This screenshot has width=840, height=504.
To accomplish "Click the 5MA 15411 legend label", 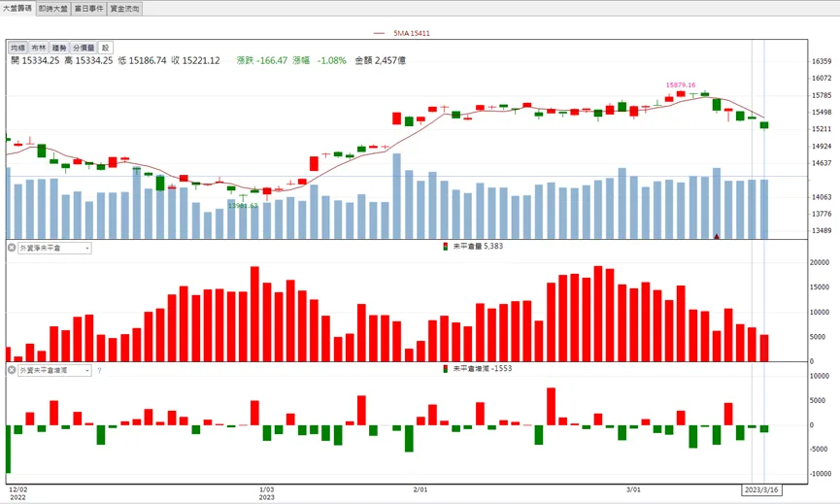I will click(x=412, y=33).
